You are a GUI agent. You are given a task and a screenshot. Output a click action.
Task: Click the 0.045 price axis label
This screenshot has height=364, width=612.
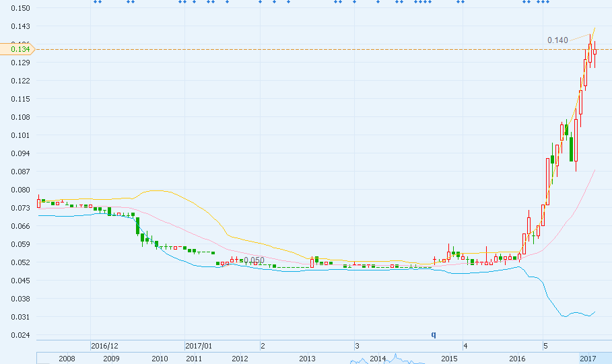pos(20,281)
